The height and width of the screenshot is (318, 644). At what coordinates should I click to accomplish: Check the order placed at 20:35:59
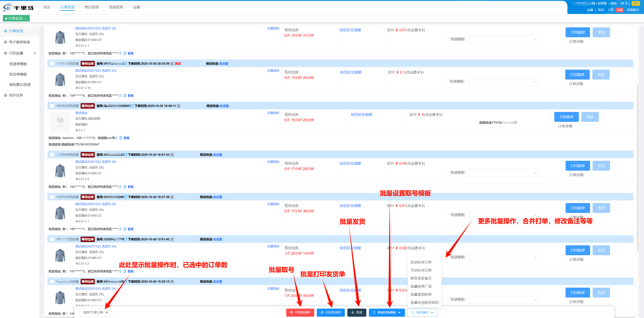(x=52, y=64)
